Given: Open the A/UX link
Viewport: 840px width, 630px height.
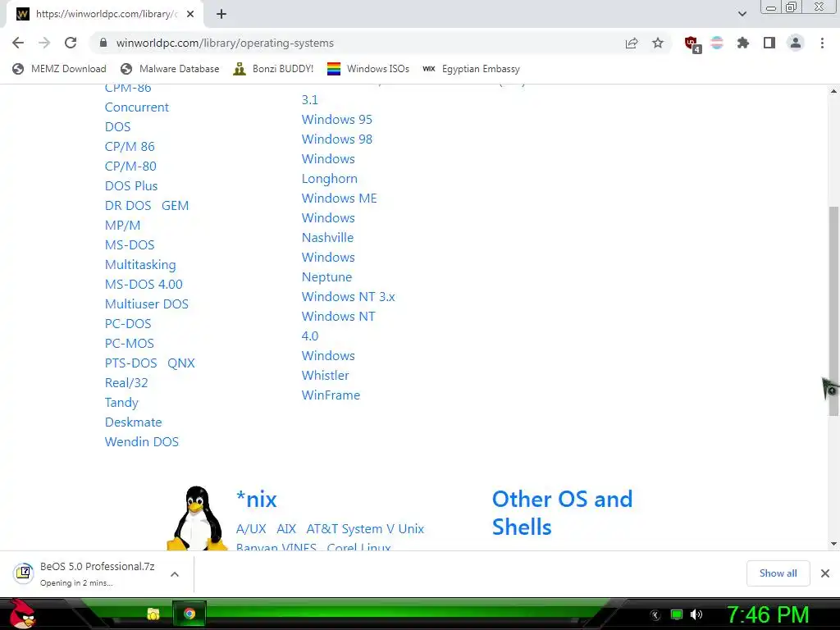Looking at the screenshot, I should (251, 529).
